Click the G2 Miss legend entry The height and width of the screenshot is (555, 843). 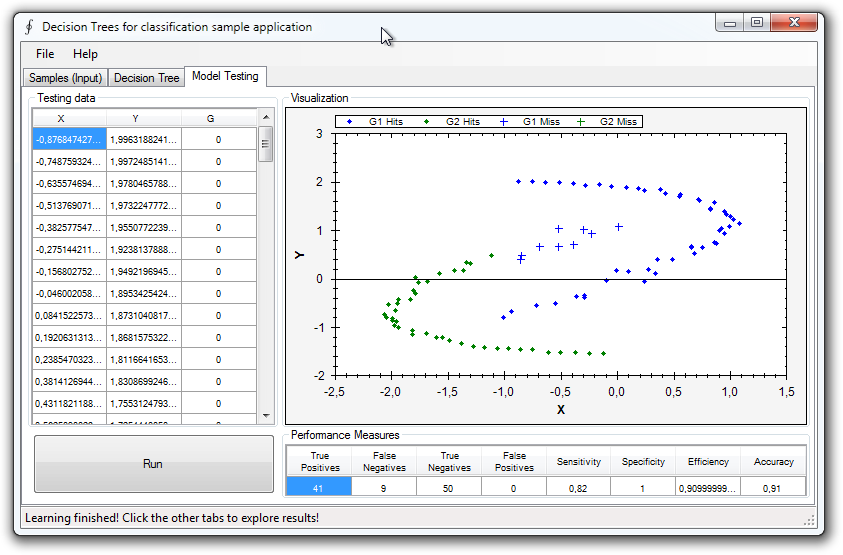pyautogui.click(x=606, y=122)
